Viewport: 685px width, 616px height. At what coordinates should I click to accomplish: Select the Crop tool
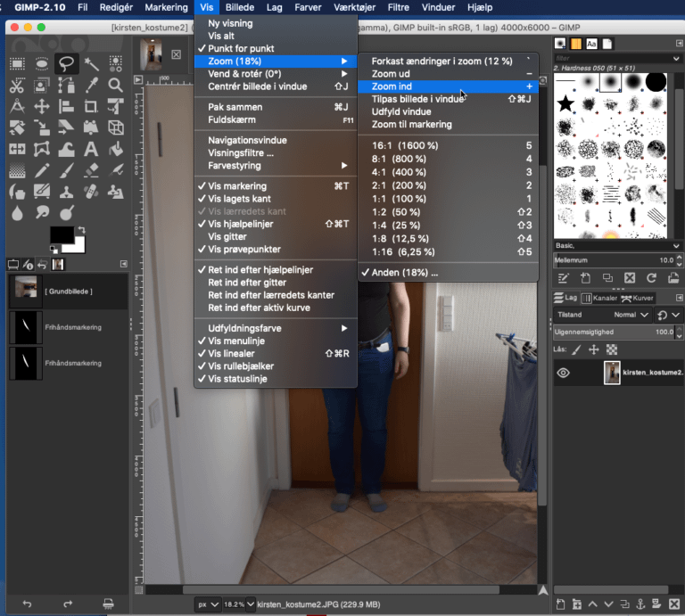tap(91, 106)
